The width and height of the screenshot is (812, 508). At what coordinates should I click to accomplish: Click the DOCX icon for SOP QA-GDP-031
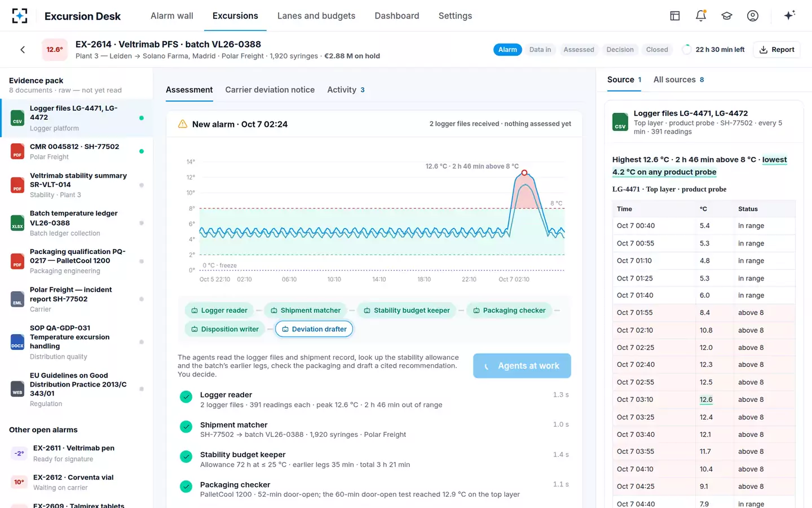(17, 342)
